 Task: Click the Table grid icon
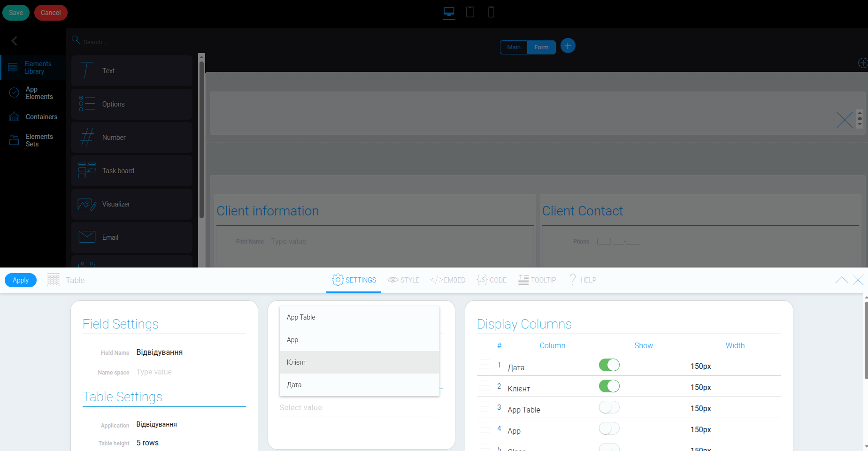coord(54,280)
